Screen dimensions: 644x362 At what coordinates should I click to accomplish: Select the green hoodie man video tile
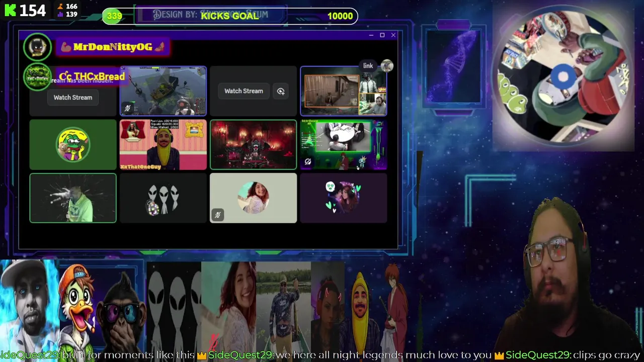tap(73, 198)
